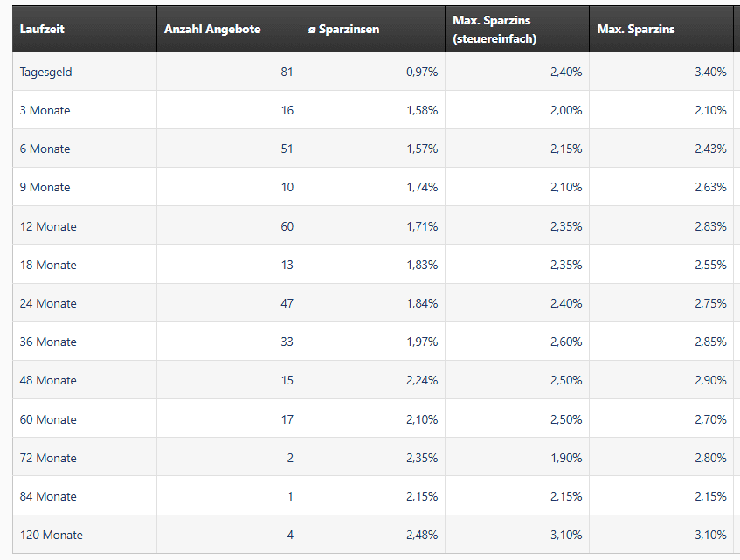Click the 9 Monate row label
This screenshot has width=740, height=560.
tap(45, 187)
